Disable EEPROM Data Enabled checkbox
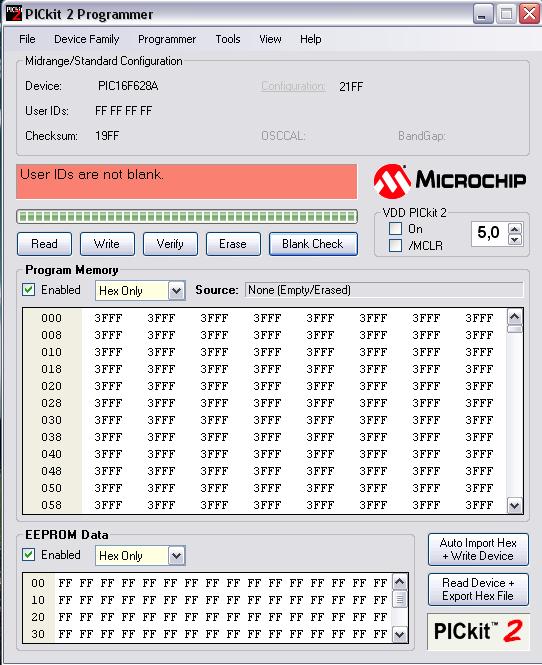This screenshot has height=665, width=542. (28, 555)
